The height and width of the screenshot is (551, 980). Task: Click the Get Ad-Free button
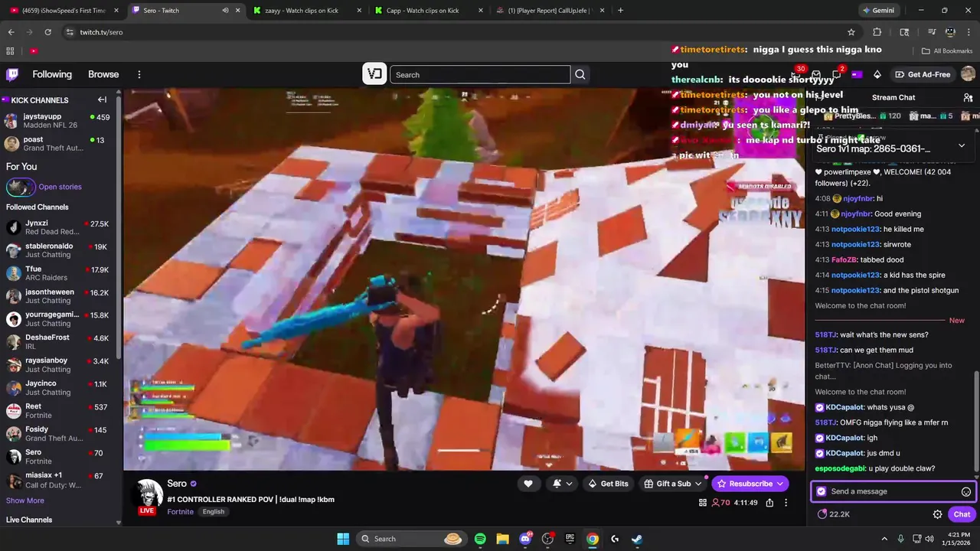924,74
